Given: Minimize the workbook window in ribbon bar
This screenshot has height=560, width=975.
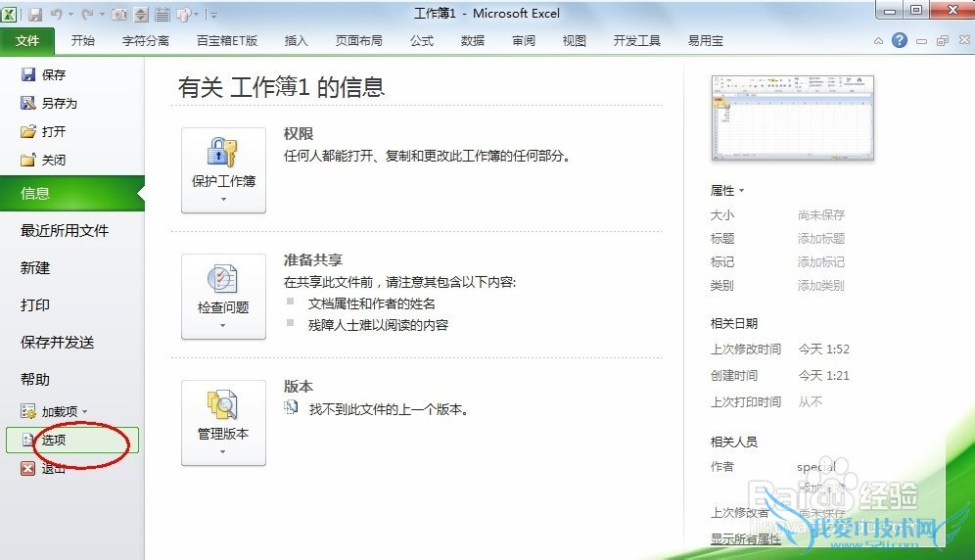Looking at the screenshot, I should click(x=921, y=41).
